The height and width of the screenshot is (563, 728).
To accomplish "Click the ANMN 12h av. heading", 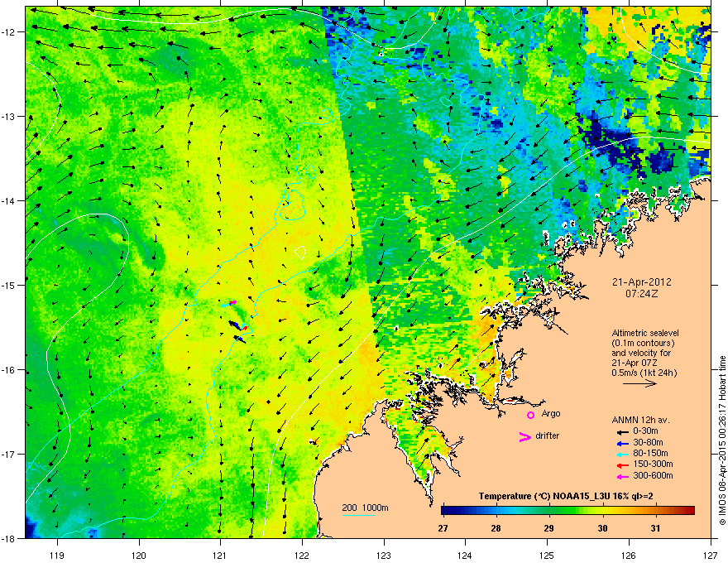I will [x=640, y=420].
